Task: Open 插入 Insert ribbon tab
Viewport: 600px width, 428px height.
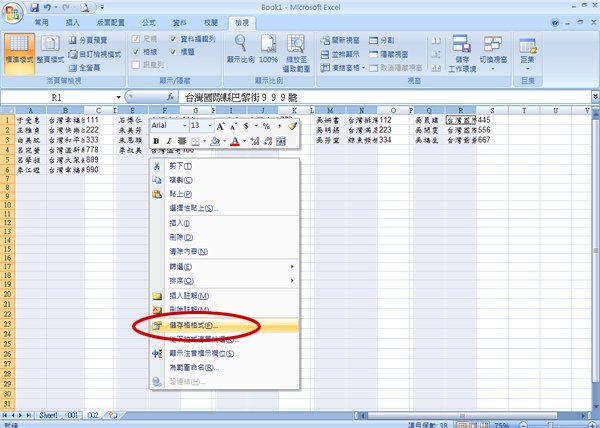Action: click(72, 23)
